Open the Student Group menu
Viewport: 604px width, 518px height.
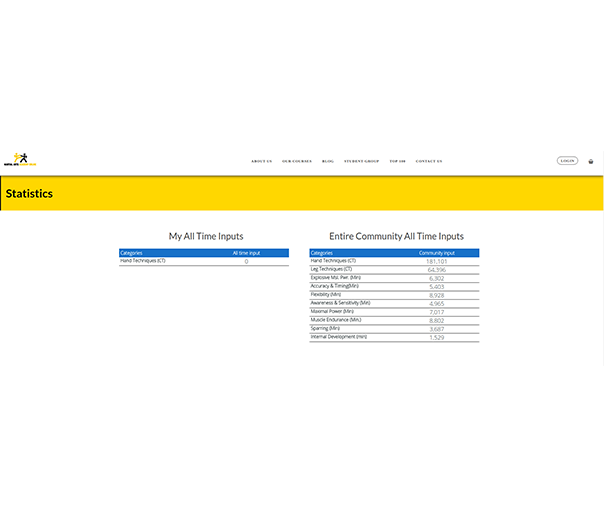(x=361, y=161)
